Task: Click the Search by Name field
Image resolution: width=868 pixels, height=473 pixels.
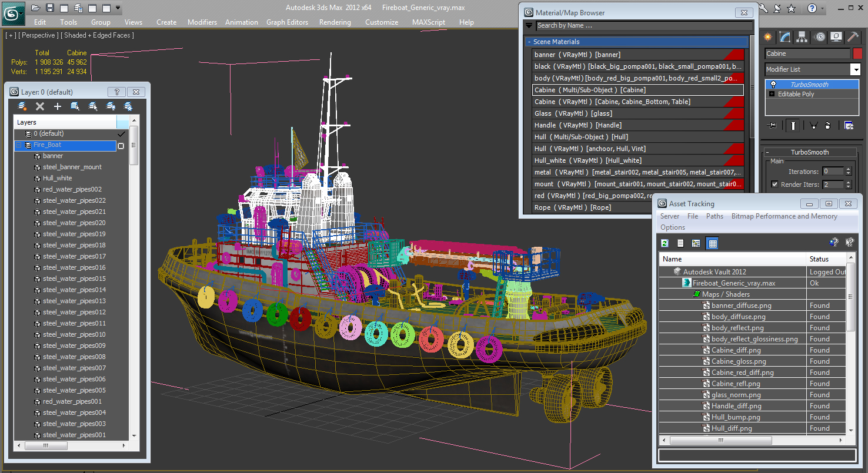Action: [x=644, y=26]
